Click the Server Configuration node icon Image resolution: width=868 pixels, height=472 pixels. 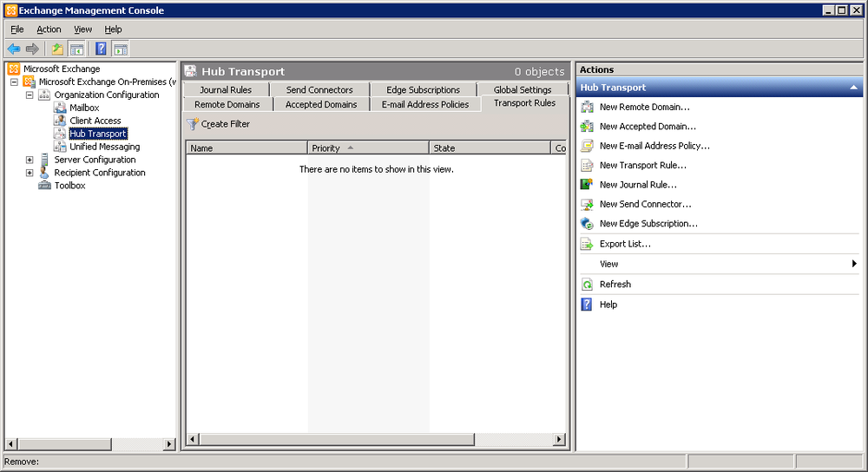(44, 160)
